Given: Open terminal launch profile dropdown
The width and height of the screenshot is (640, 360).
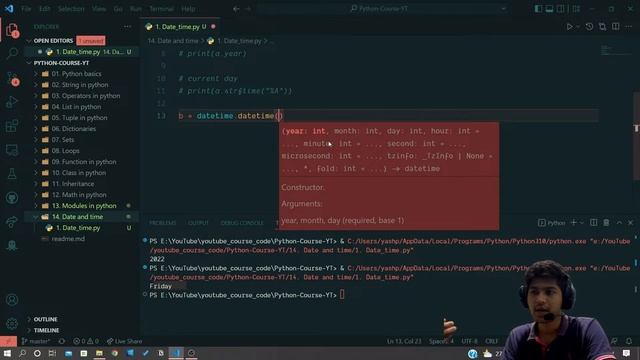Looking at the screenshot, I should [x=582, y=222].
